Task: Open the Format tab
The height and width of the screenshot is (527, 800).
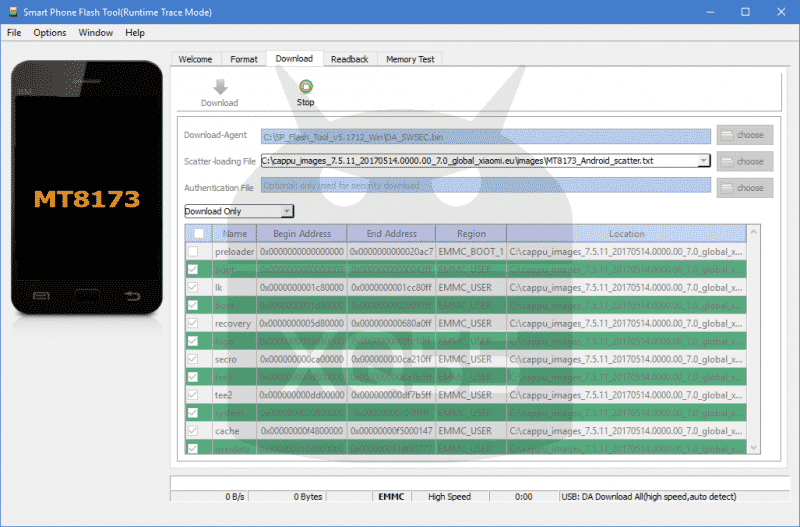Action: click(243, 59)
